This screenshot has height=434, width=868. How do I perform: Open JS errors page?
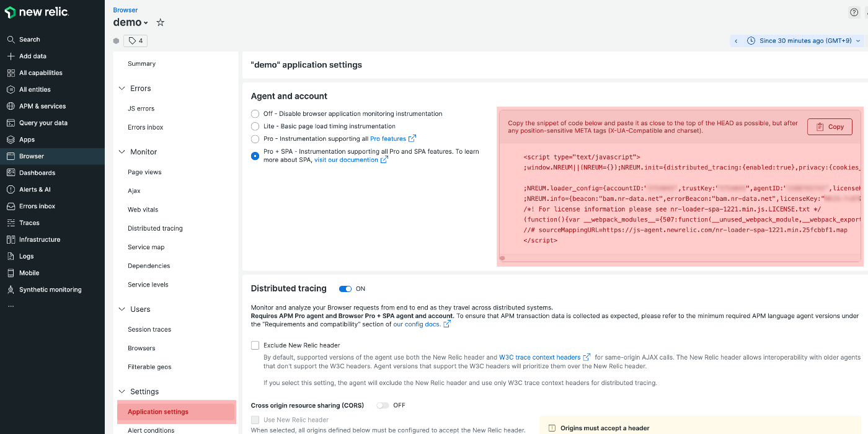pos(141,108)
